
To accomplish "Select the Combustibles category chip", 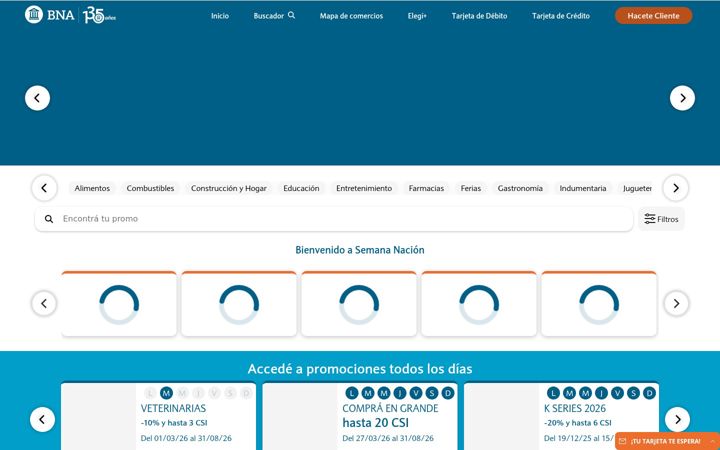I will click(151, 188).
